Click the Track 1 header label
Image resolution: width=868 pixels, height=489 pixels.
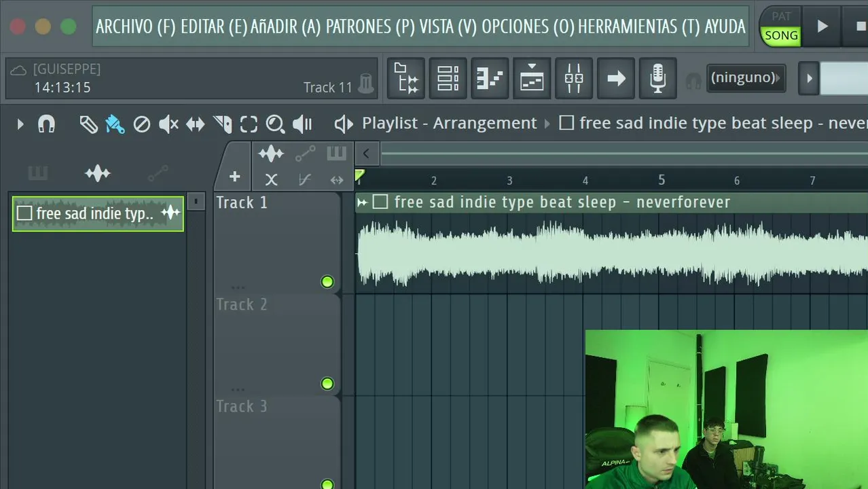pyautogui.click(x=242, y=202)
